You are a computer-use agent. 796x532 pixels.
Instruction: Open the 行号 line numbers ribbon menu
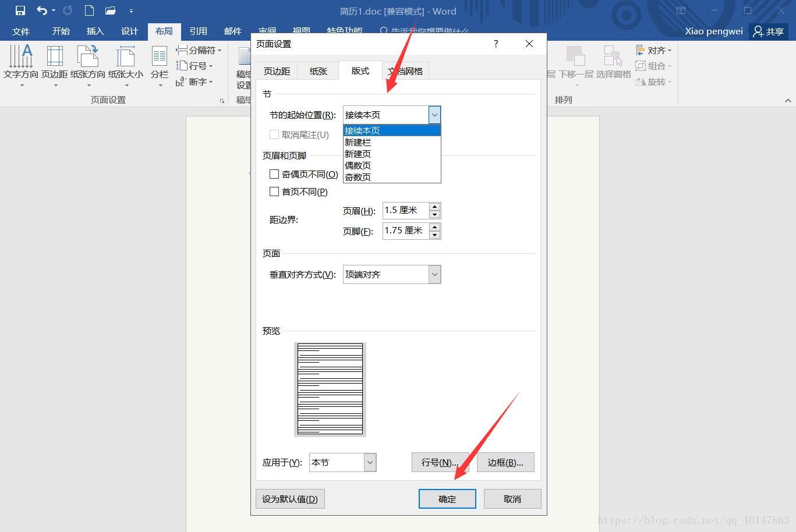point(195,66)
